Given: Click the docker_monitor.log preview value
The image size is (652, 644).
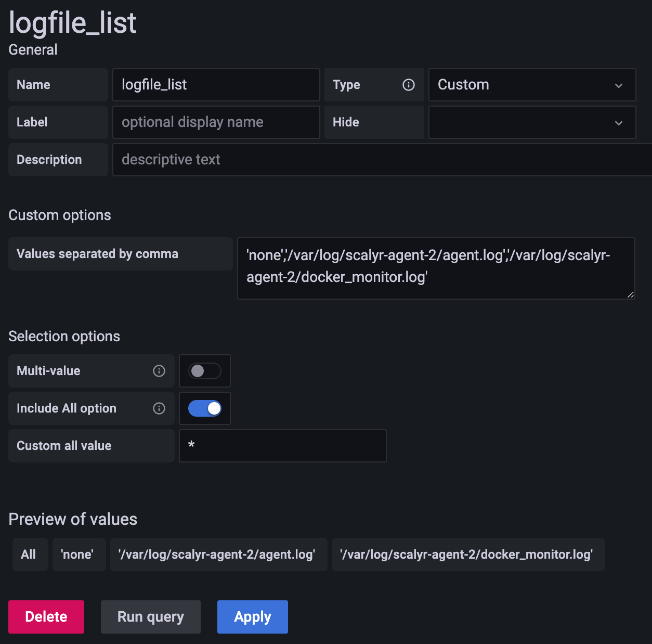Looking at the screenshot, I should point(467,555).
